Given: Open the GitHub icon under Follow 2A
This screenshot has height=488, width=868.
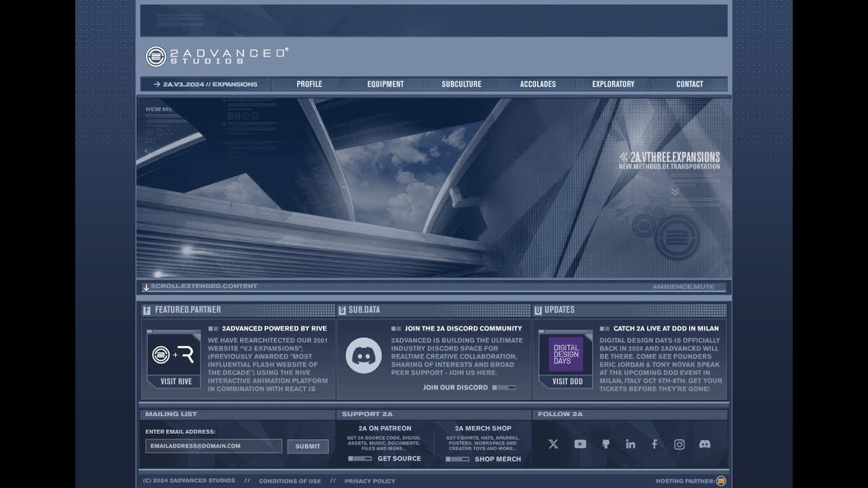Looking at the screenshot, I should pos(606,444).
